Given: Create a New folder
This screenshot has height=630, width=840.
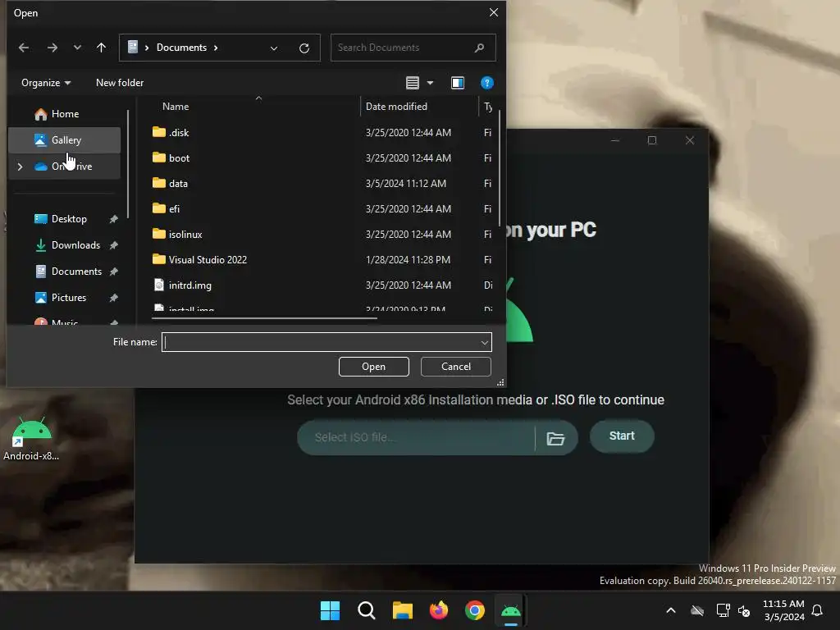Looking at the screenshot, I should [120, 83].
